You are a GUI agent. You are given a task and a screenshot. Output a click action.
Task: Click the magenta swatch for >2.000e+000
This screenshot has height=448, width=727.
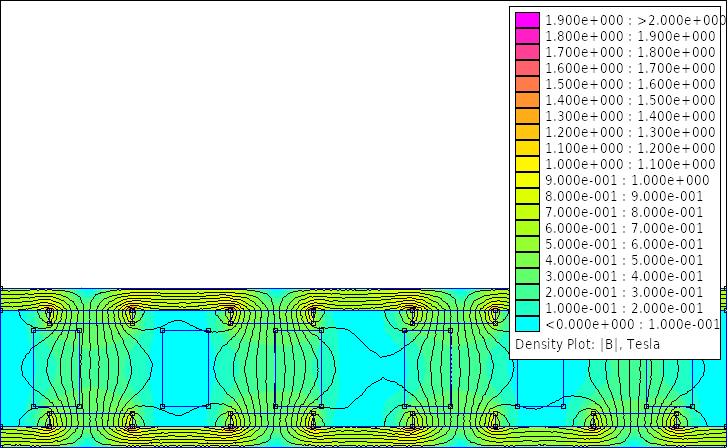(527, 20)
